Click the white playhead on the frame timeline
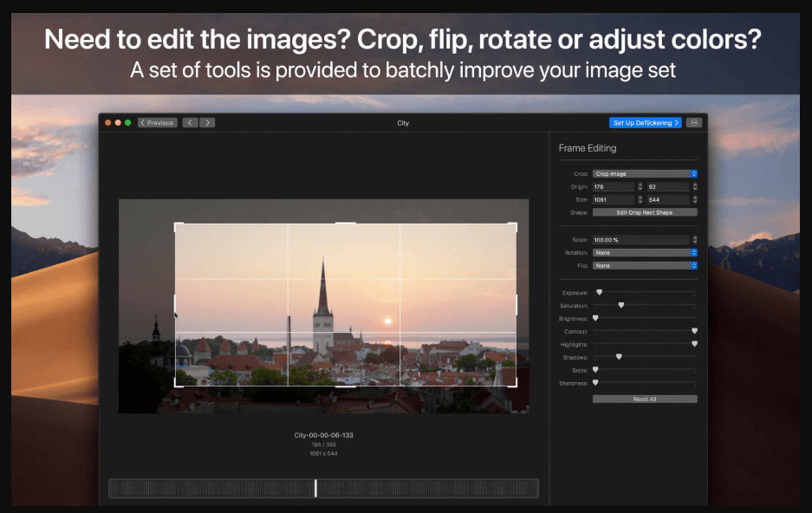This screenshot has height=513, width=812. 315,488
